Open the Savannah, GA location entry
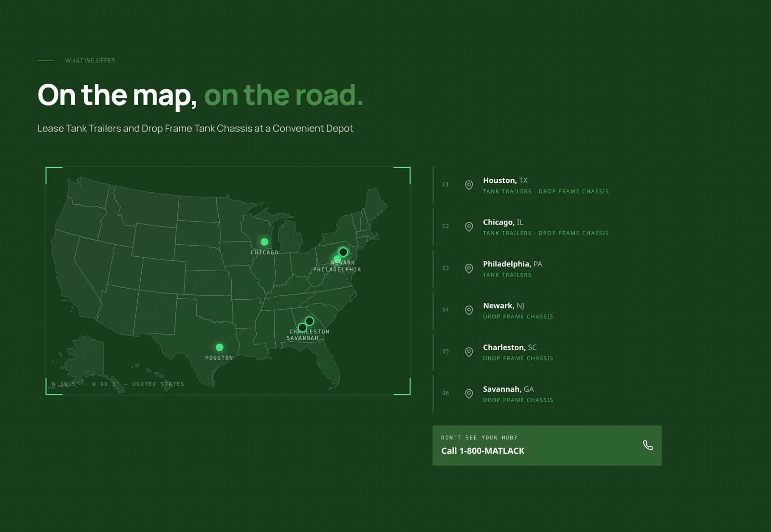This screenshot has height=532, width=771. (547, 394)
